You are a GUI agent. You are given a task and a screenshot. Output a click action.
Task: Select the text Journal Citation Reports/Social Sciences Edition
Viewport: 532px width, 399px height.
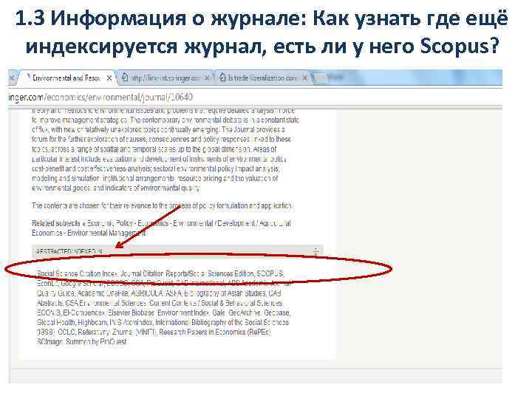coord(187,273)
